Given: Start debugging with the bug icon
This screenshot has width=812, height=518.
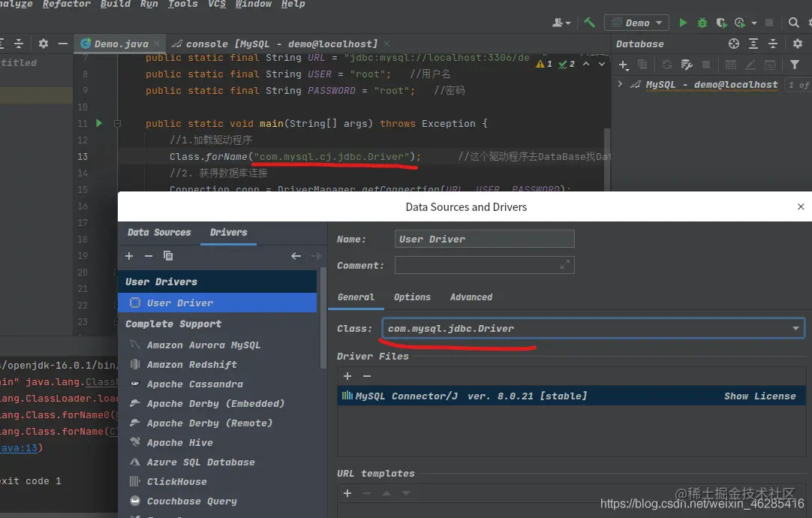Looking at the screenshot, I should tap(702, 23).
